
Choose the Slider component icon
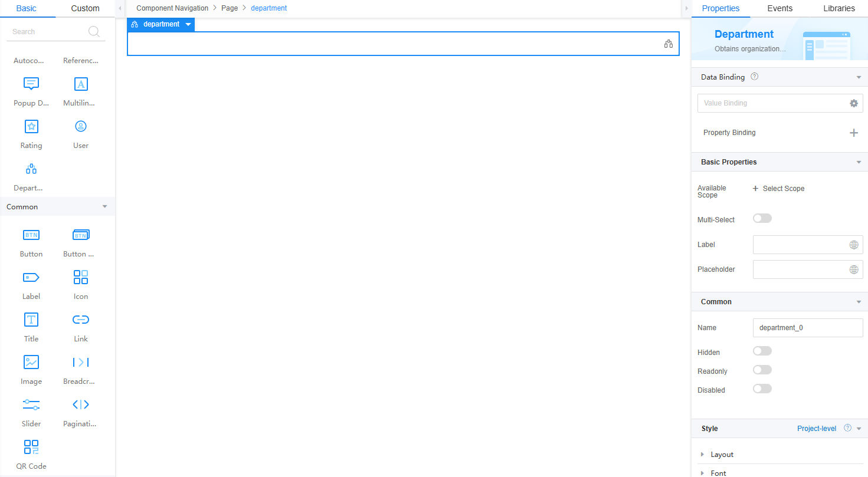(31, 404)
